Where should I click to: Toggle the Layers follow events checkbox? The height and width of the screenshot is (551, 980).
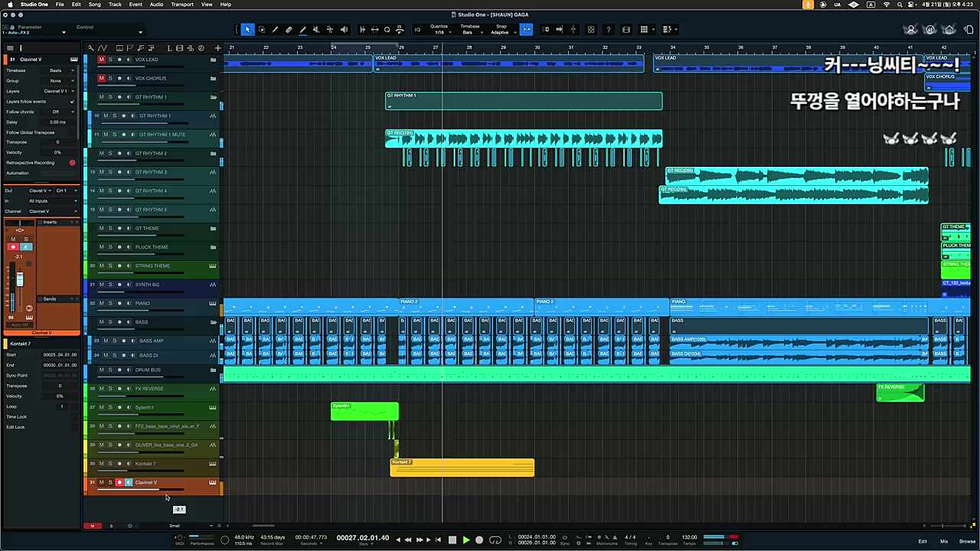click(x=73, y=102)
